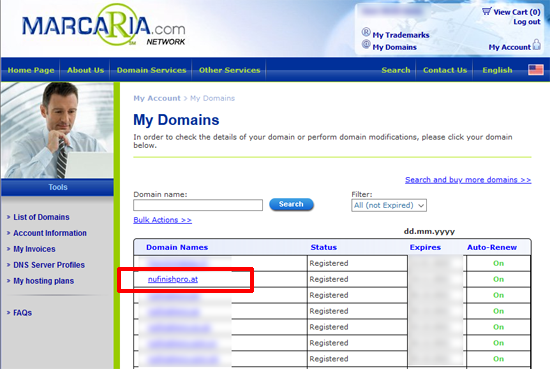
Task: Click the copyright icon beside My Domains
Action: (x=366, y=45)
